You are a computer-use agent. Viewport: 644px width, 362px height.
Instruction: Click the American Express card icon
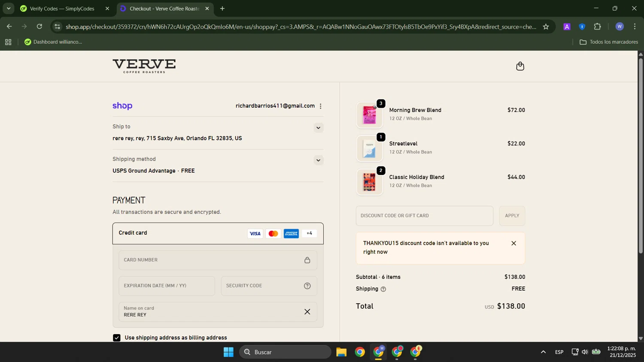coord(291,234)
